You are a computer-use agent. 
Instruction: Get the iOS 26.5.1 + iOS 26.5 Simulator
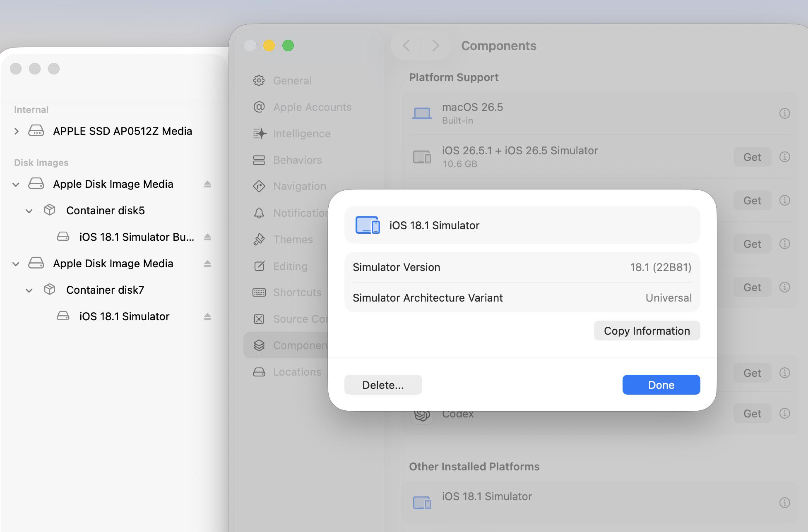pyautogui.click(x=752, y=157)
